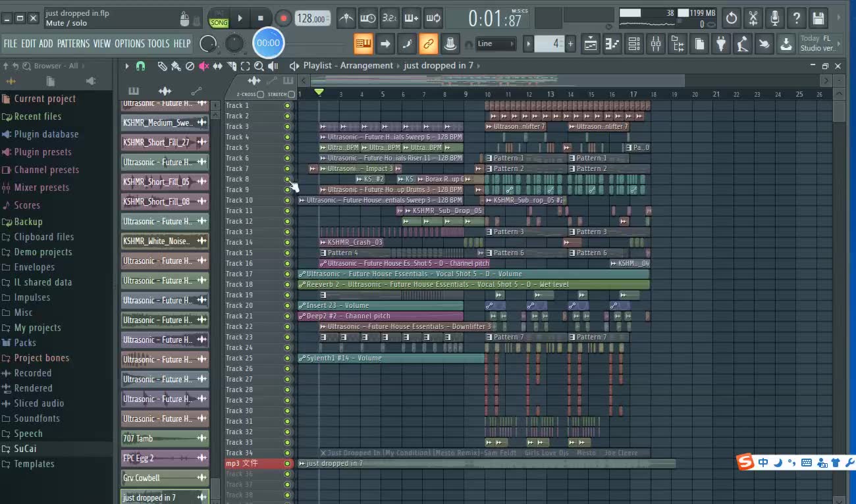
Task: Open the Mixer via toolbar icon
Action: pyautogui.click(x=656, y=44)
